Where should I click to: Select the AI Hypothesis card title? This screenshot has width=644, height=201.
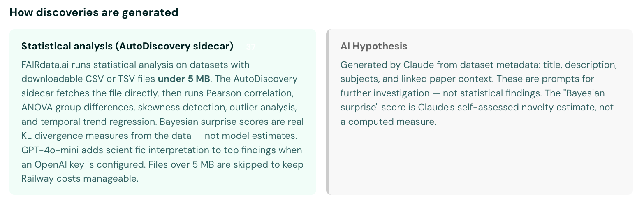(x=374, y=47)
